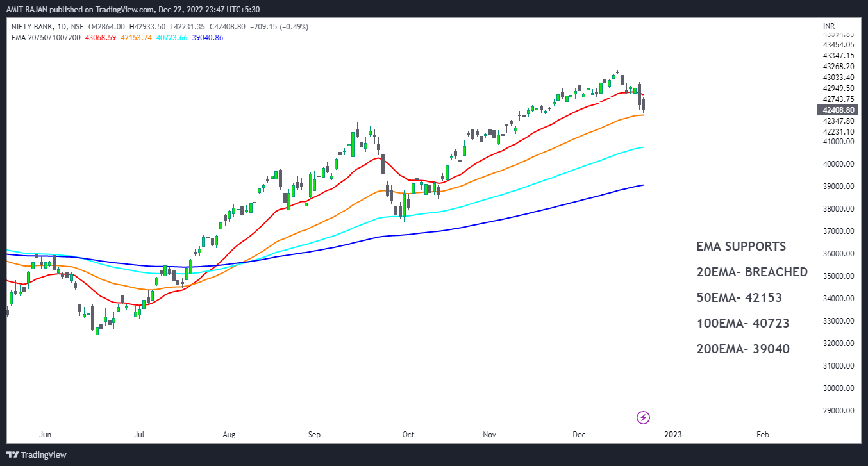The width and height of the screenshot is (868, 466).
Task: Click the EMA SUPPORTS annotation heading
Action: pyautogui.click(x=741, y=246)
